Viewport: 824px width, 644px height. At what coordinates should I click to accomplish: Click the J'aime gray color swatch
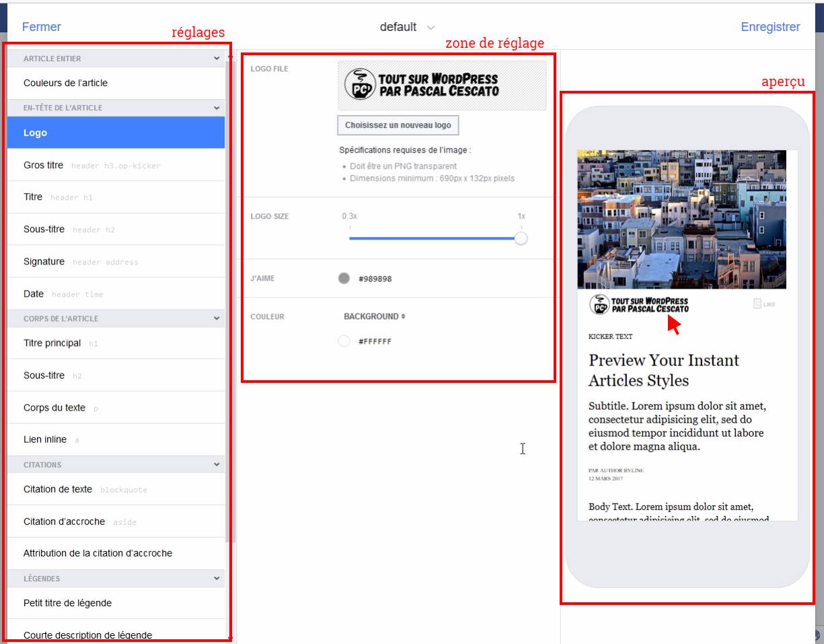click(x=344, y=278)
